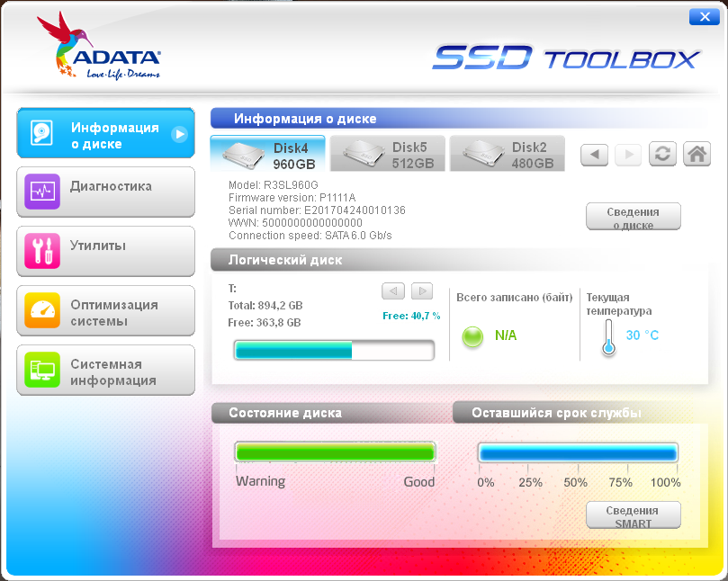
Task: Open the Системная информация sidebar section
Action: point(105,371)
